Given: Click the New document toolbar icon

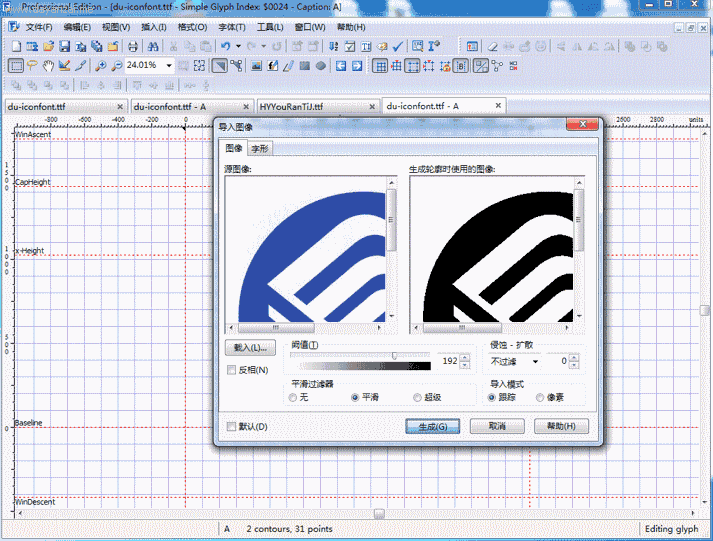Looking at the screenshot, I should click(x=16, y=46).
